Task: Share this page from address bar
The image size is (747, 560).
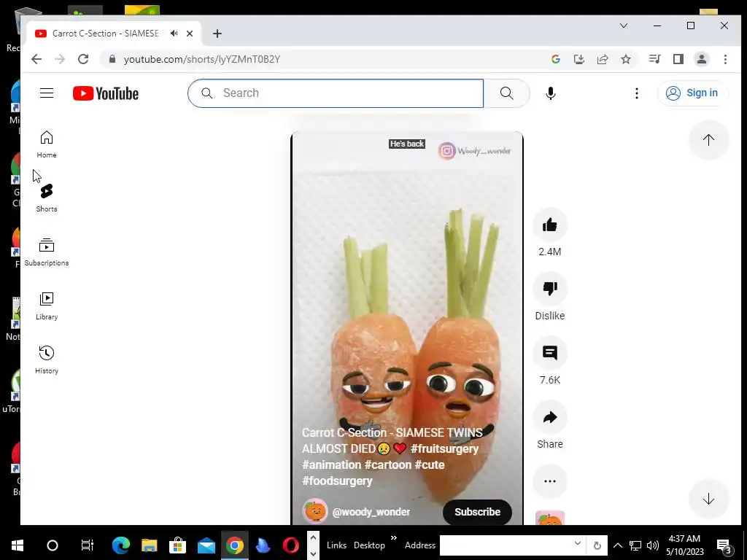Action: (603, 59)
